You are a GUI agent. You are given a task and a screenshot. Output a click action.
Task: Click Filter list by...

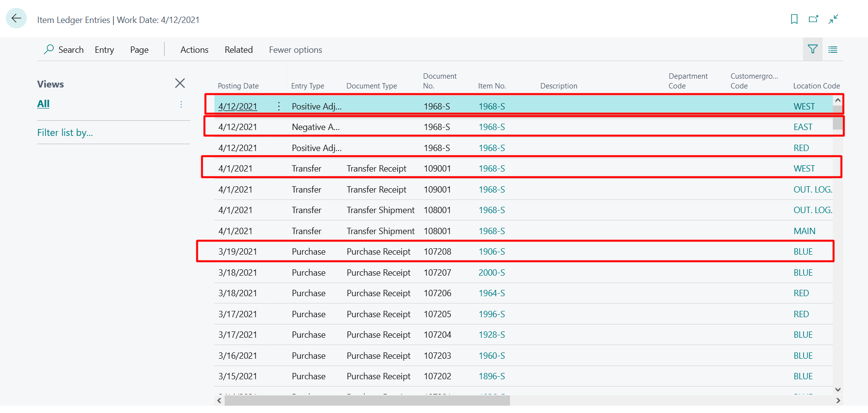coord(65,132)
